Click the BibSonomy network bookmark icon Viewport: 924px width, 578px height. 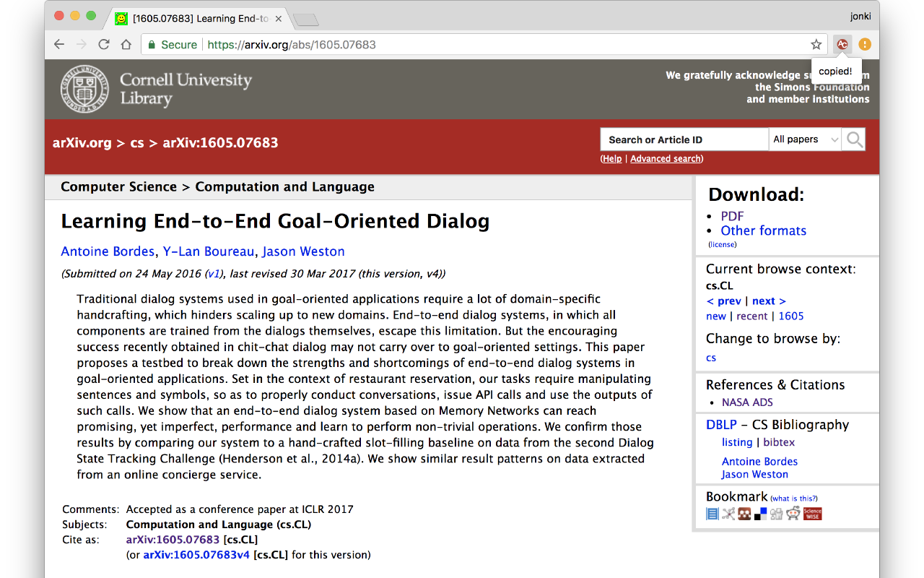coord(728,514)
